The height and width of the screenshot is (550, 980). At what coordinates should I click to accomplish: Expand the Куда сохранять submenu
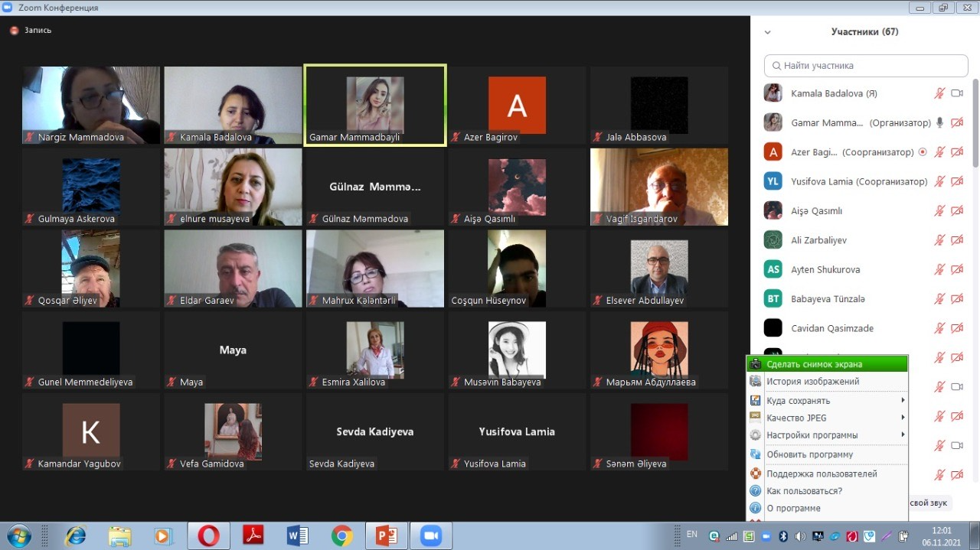(x=827, y=400)
